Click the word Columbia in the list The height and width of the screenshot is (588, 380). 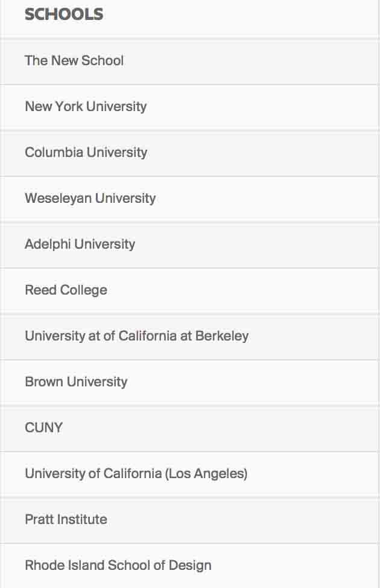click(54, 152)
